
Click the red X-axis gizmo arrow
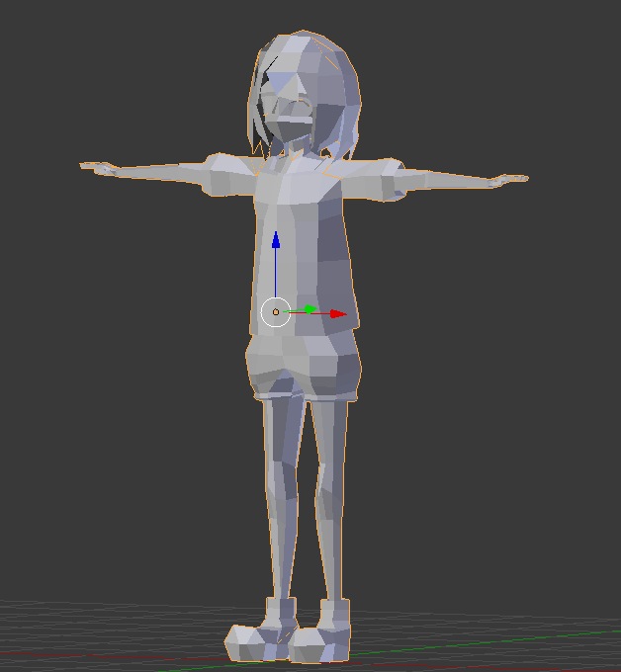click(x=338, y=314)
